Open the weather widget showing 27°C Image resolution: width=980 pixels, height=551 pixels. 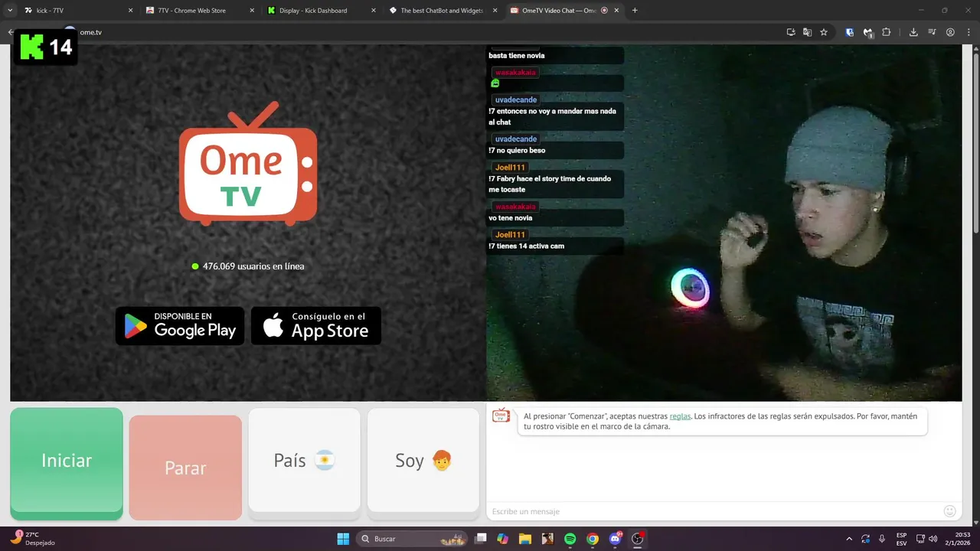(x=32, y=539)
